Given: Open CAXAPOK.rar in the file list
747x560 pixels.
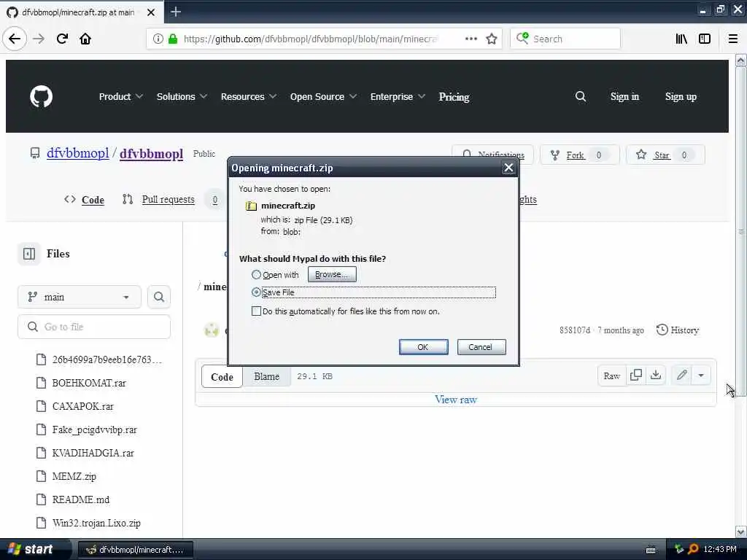Looking at the screenshot, I should click(82, 406).
